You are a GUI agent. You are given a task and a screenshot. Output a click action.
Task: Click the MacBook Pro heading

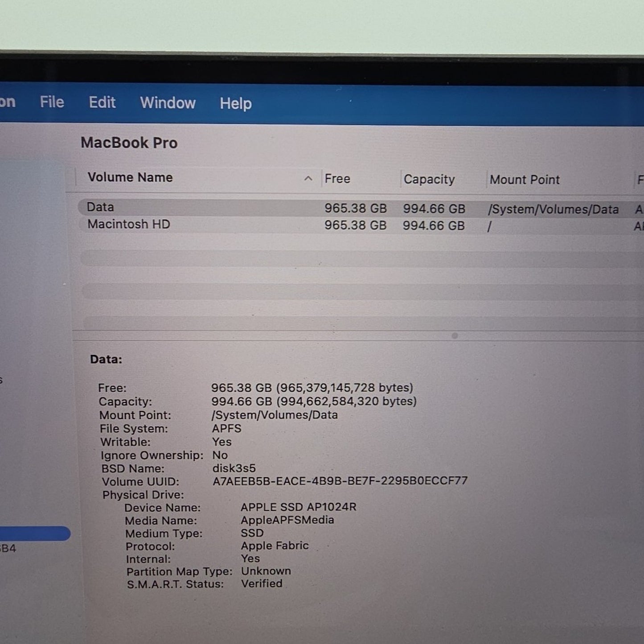coord(130,143)
